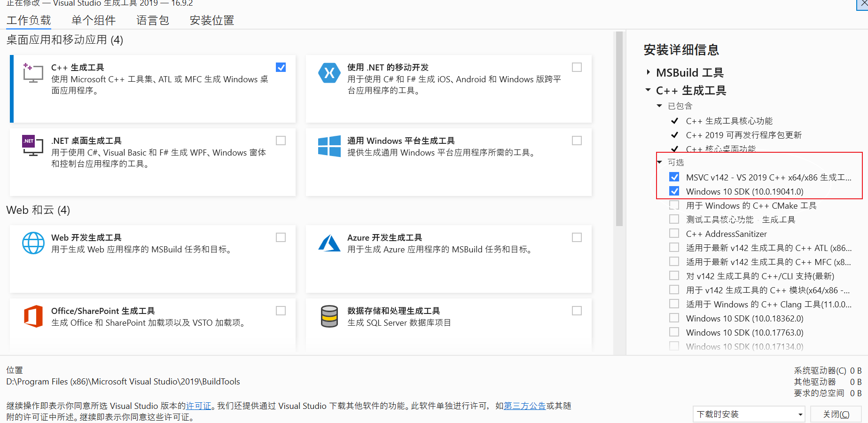868x423 pixels.
Task: Collapse the 已包含 included components list
Action: point(659,106)
